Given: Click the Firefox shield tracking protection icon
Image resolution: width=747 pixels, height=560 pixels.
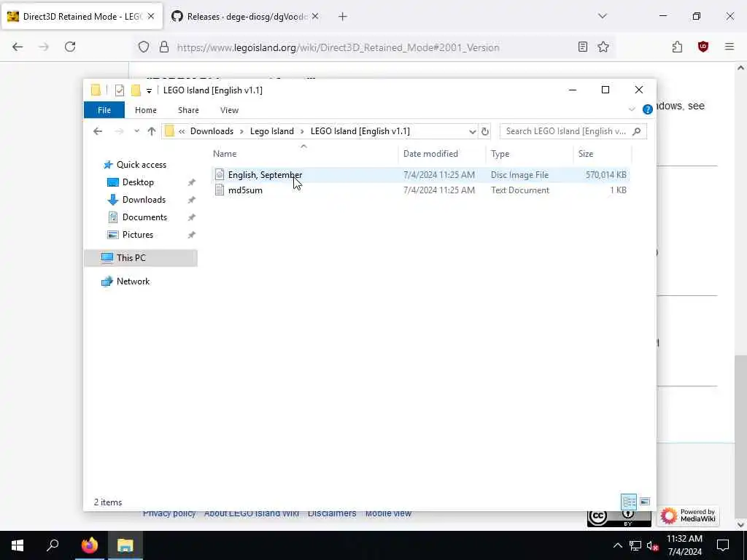Looking at the screenshot, I should pos(144,47).
